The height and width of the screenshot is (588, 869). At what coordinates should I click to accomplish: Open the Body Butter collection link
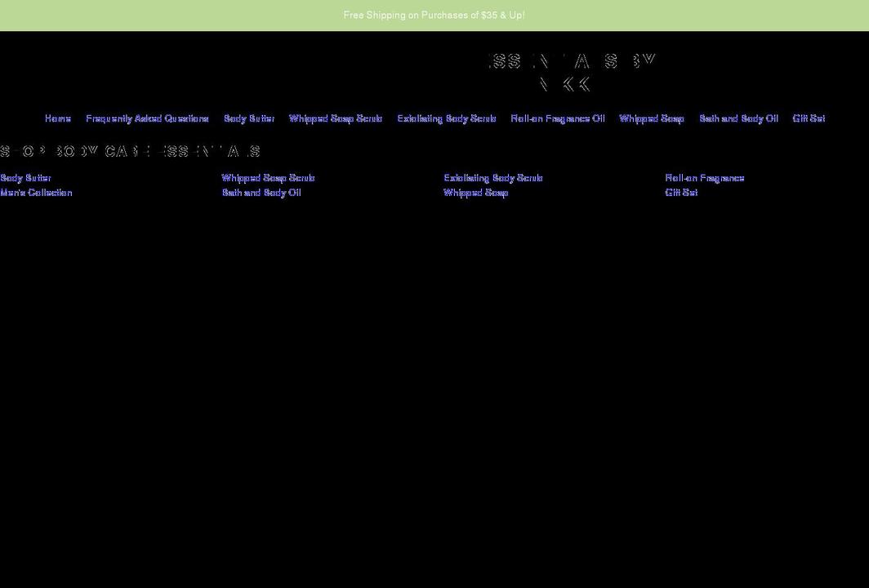25,177
